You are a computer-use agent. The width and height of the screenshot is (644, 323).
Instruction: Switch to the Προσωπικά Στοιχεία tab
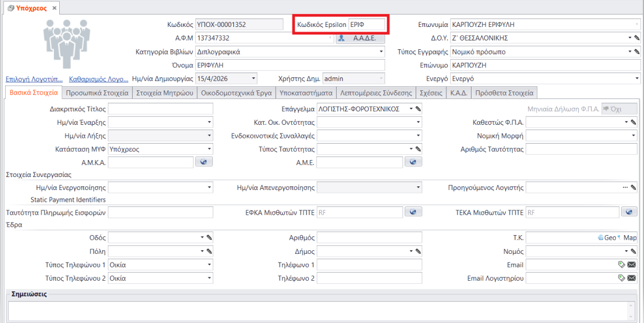pos(97,93)
